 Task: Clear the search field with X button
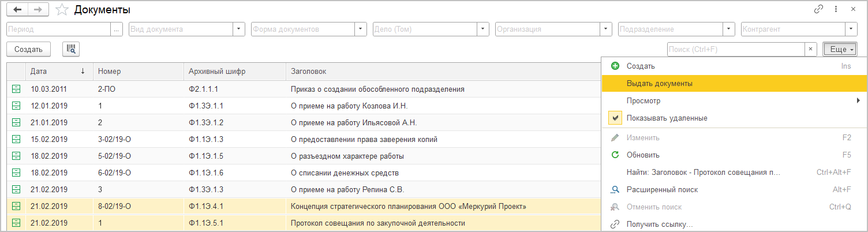click(811, 49)
